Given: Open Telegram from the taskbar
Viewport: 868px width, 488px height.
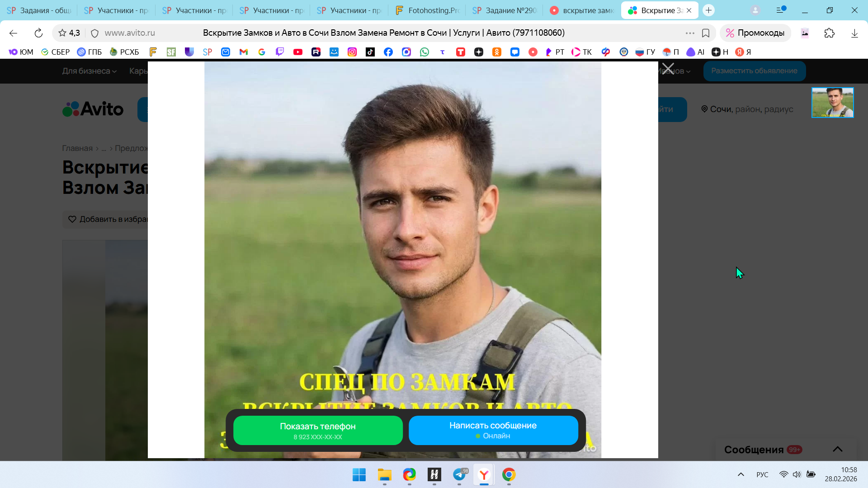Looking at the screenshot, I should click(x=459, y=474).
